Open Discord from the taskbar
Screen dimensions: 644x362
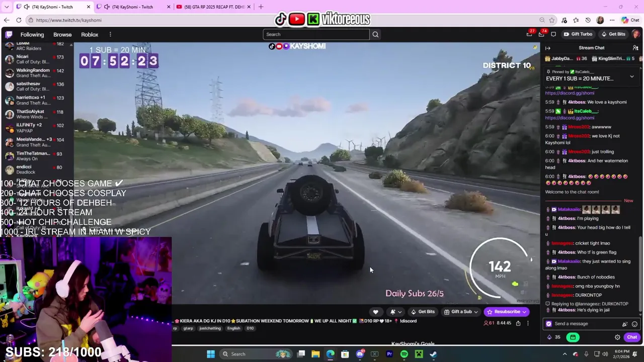coord(360,354)
